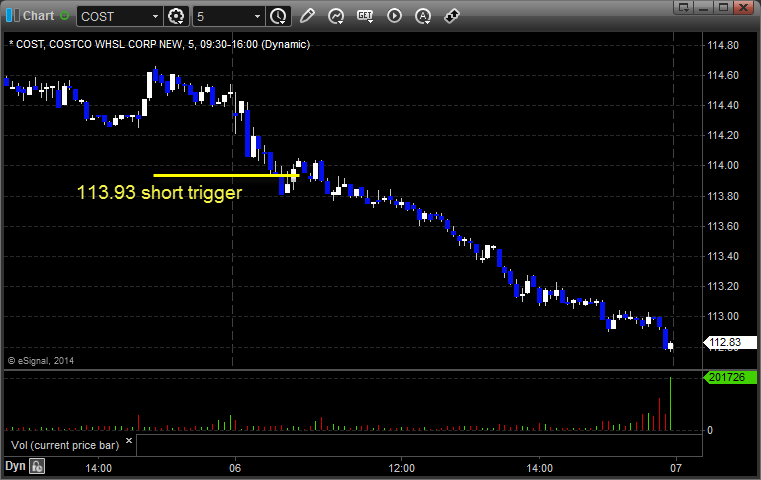The width and height of the screenshot is (761, 480).
Task: Select the pencil drawing tool
Action: tap(307, 16)
